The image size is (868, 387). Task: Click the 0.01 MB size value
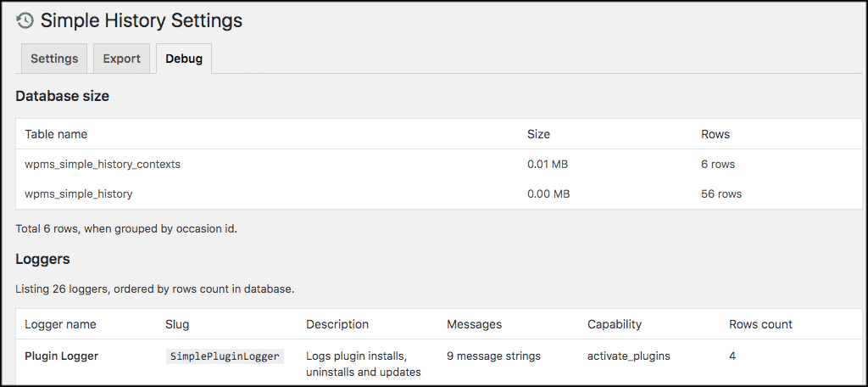pos(548,164)
